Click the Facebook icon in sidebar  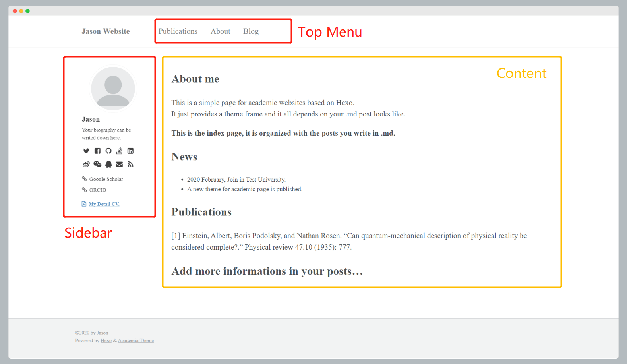coord(97,151)
